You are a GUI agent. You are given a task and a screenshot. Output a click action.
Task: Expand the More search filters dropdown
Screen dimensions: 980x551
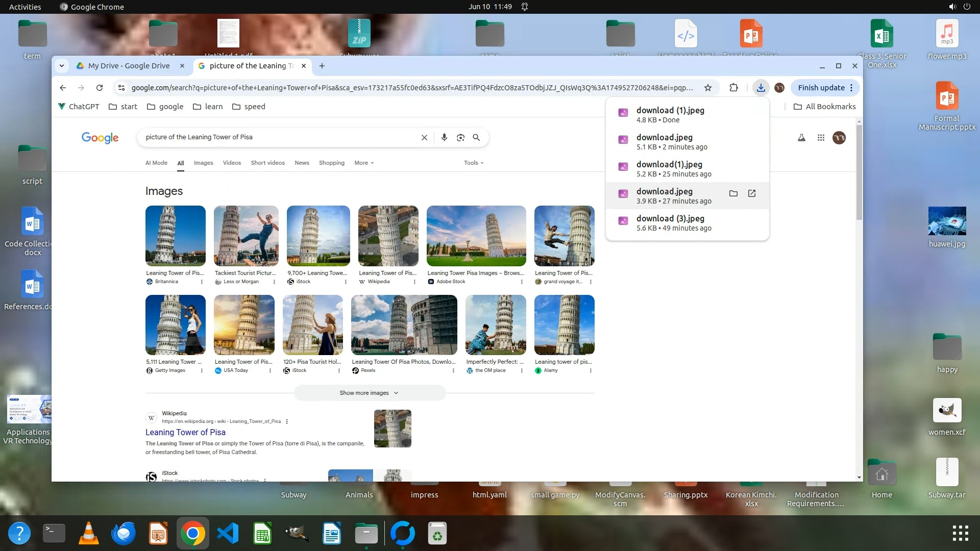tap(364, 163)
